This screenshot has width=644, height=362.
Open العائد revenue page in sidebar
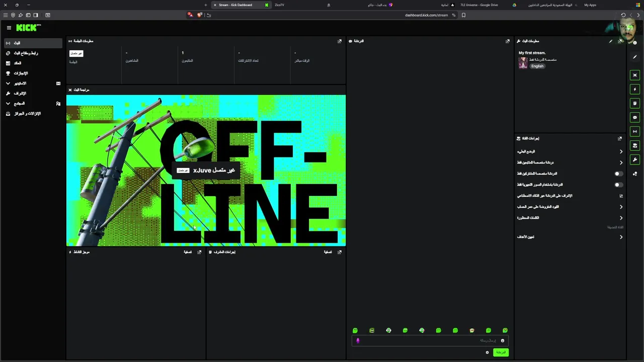[x=33, y=63]
